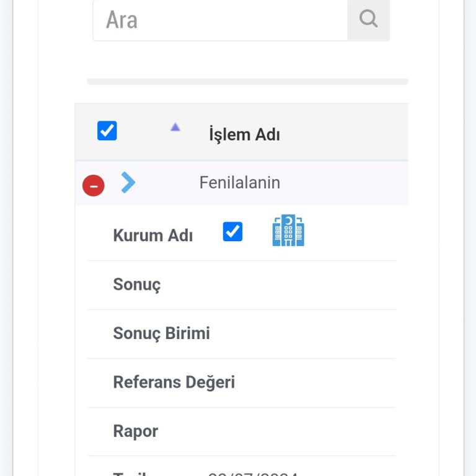Select the Fenilalanin row text
The width and height of the screenshot is (476, 476).
[x=239, y=183]
